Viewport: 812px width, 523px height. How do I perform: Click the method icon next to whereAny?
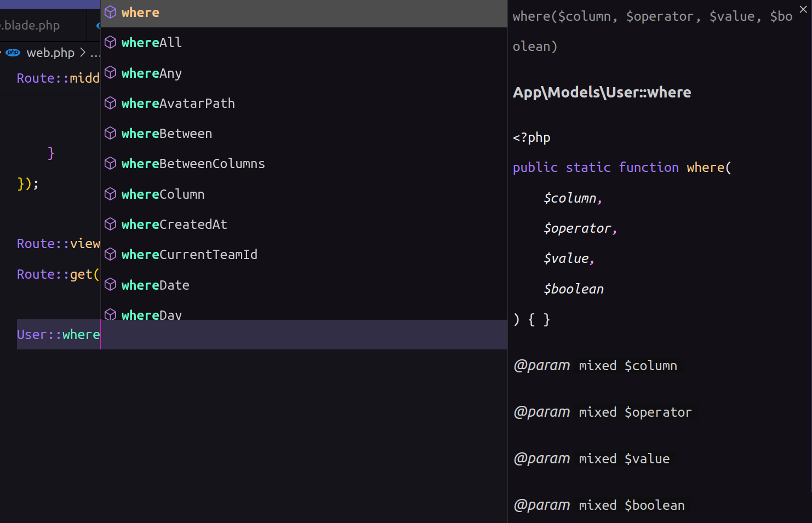coord(110,73)
